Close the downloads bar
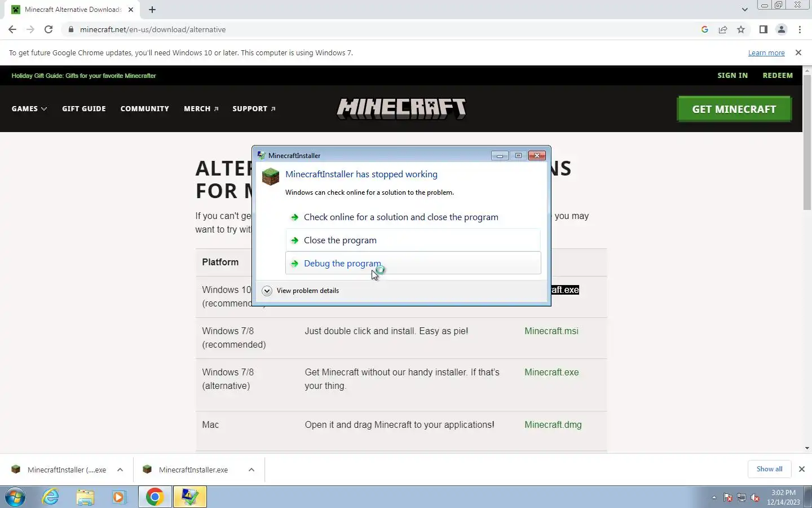Image resolution: width=812 pixels, height=508 pixels. coord(801,469)
